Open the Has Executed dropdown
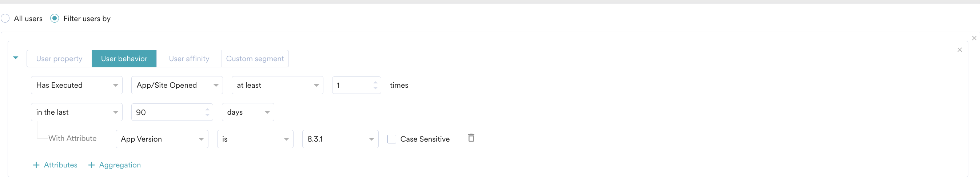980x182 pixels. pos(76,85)
